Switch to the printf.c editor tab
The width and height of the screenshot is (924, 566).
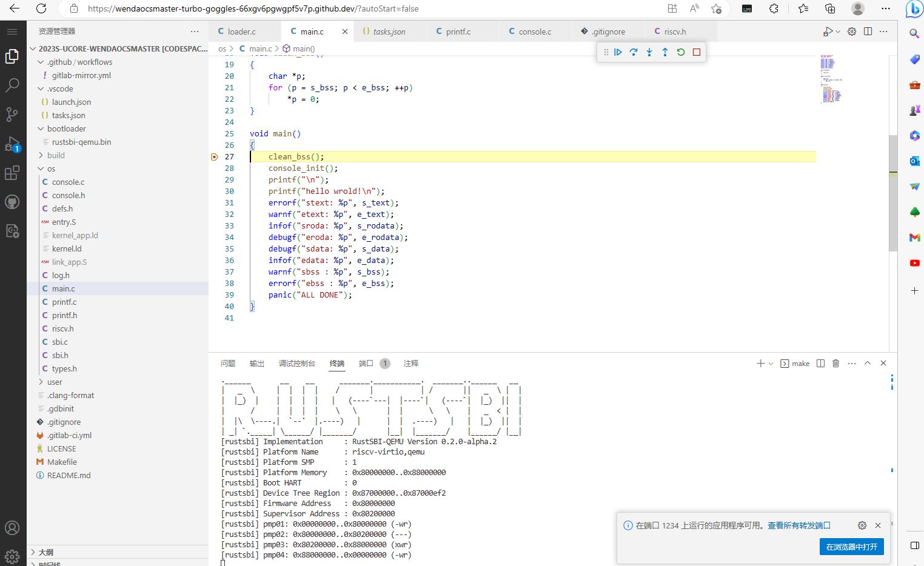pyautogui.click(x=463, y=32)
